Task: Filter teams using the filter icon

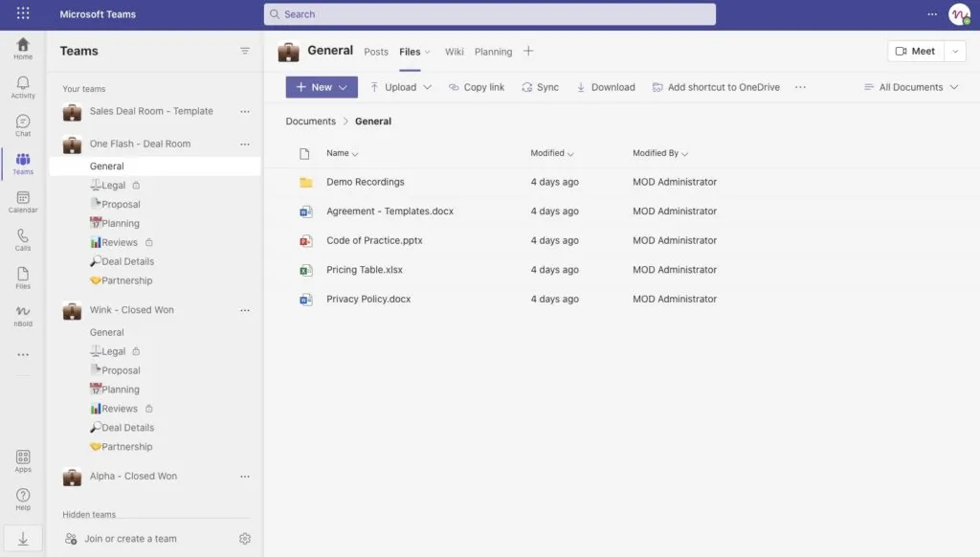Action: tap(244, 51)
